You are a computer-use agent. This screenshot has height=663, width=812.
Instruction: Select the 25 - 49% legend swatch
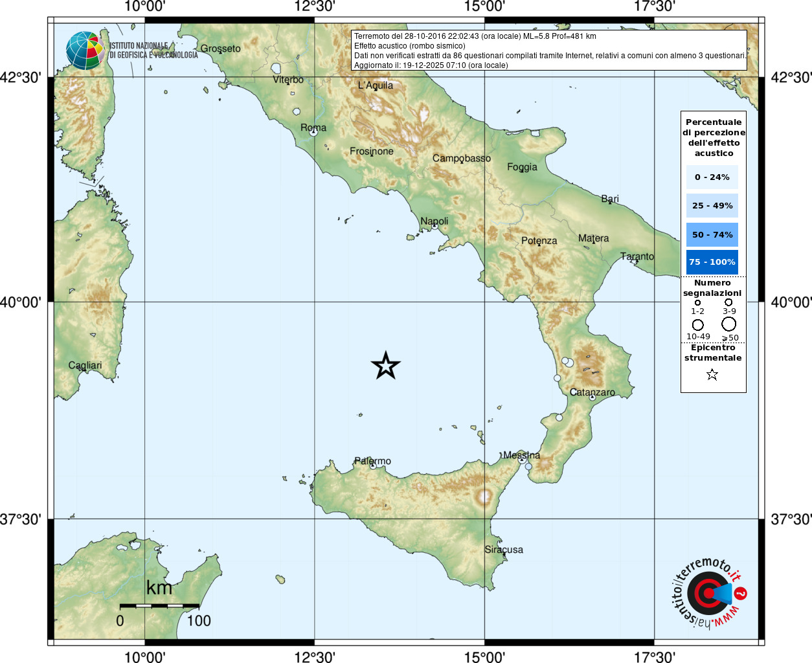[x=712, y=206]
